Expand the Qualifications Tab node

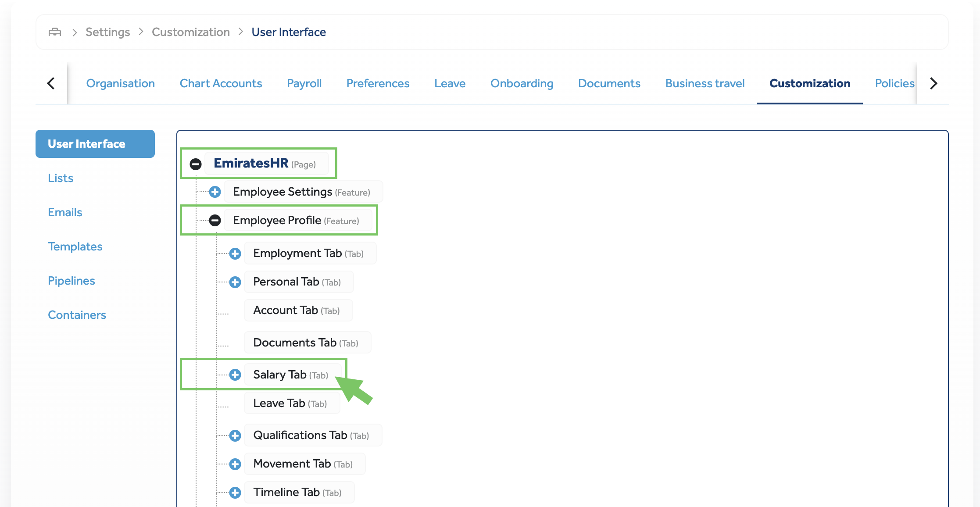(235, 436)
